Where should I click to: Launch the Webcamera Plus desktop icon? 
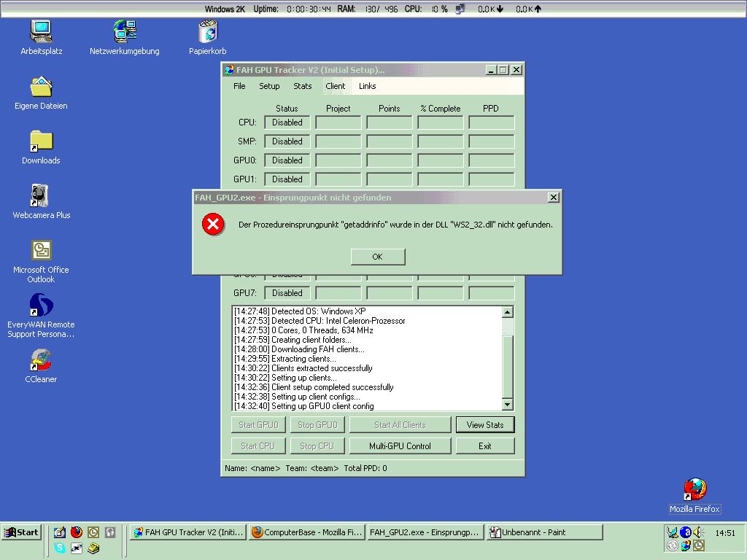click(40, 195)
